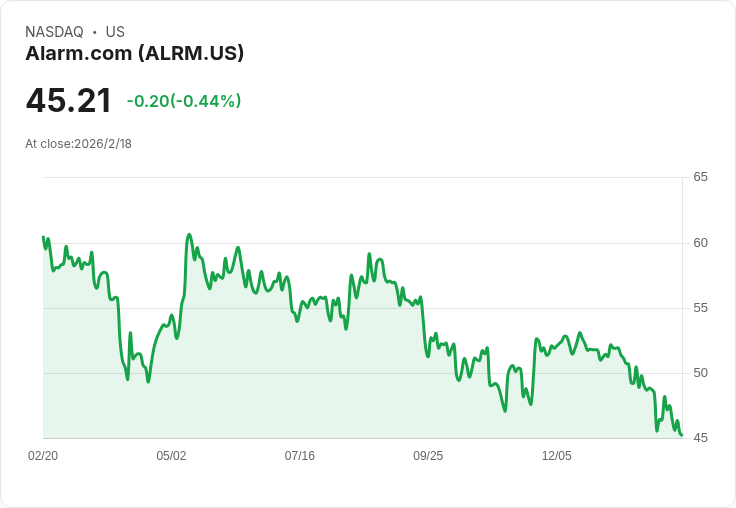
Task: Select the 05/02 date on x-axis
Action: (x=171, y=456)
